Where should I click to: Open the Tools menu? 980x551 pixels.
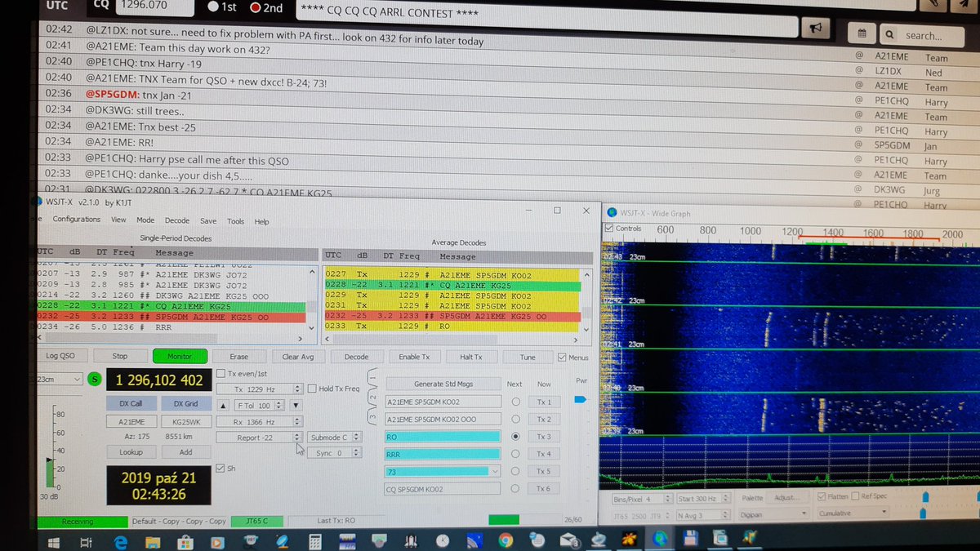click(x=235, y=221)
